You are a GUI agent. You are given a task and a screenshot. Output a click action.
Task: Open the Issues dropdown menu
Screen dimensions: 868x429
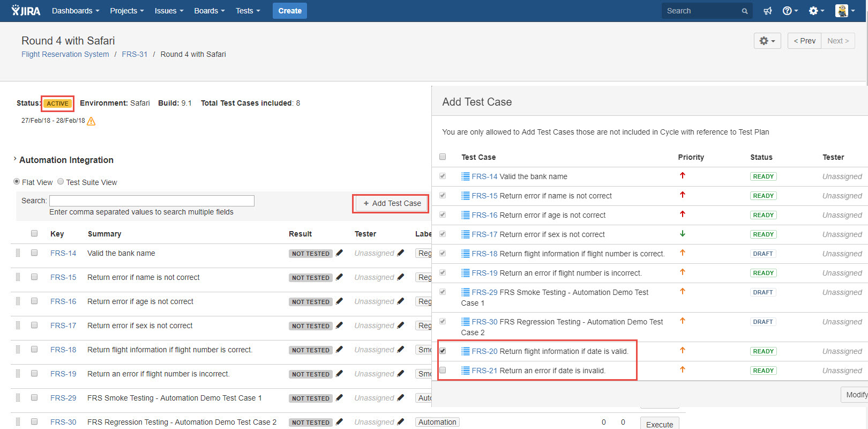tap(169, 11)
